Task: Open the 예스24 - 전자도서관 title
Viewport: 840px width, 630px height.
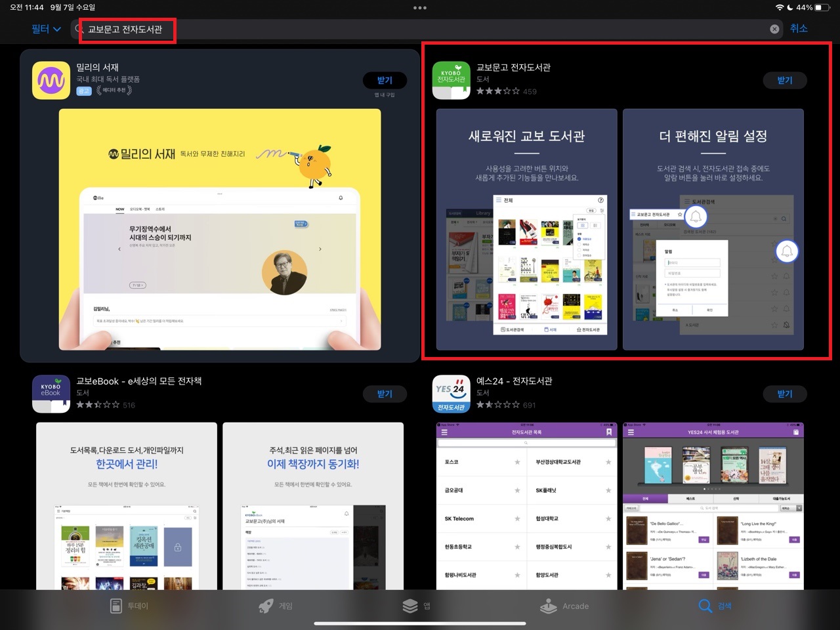Action: pos(514,381)
